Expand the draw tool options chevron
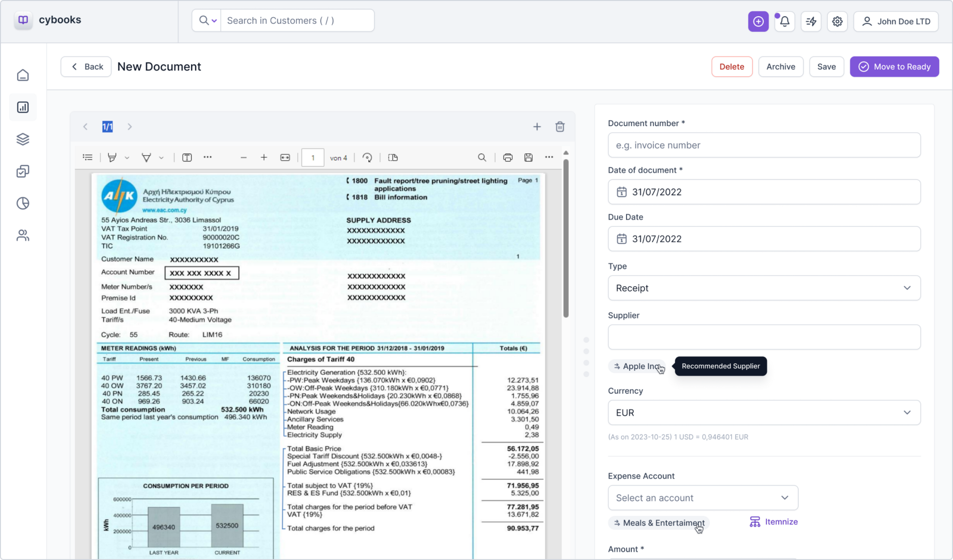Viewport: 953px width, 560px height. pyautogui.click(x=161, y=158)
